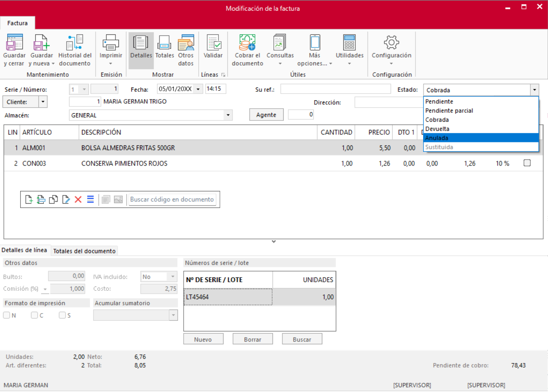Open Más opciones phone icon
Image resolution: width=548 pixels, height=392 pixels.
pyautogui.click(x=315, y=42)
